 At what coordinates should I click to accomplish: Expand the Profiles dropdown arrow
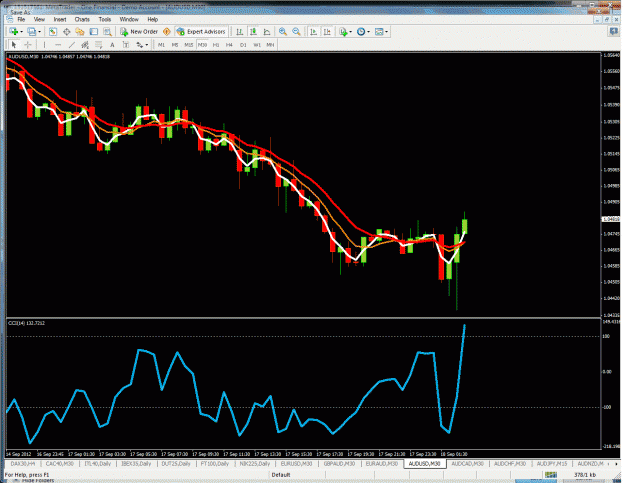39,32
